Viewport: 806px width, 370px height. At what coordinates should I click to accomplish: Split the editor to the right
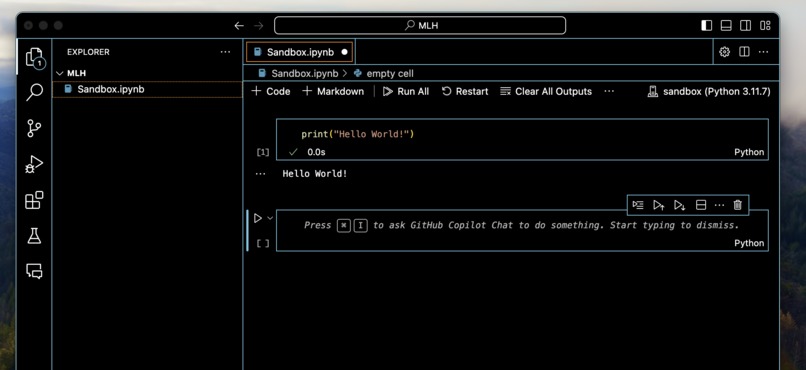click(744, 52)
